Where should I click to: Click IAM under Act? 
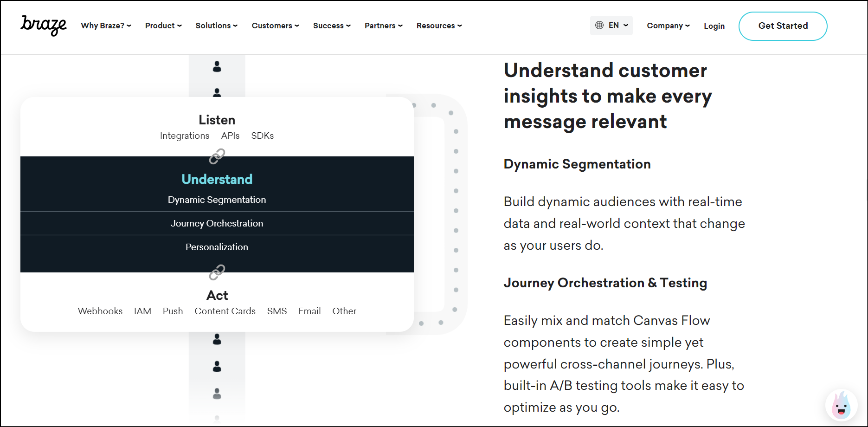tap(142, 311)
